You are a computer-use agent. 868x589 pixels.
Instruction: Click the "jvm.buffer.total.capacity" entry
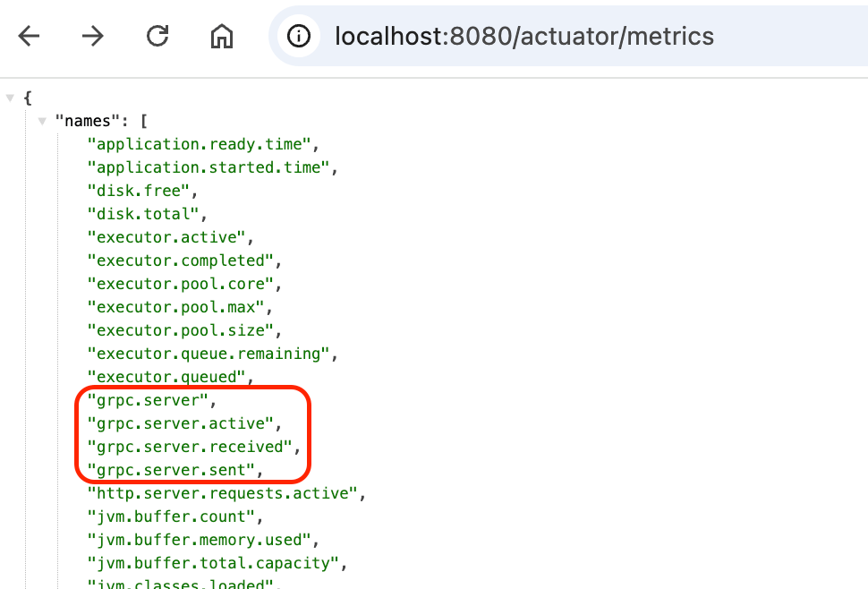(213, 562)
